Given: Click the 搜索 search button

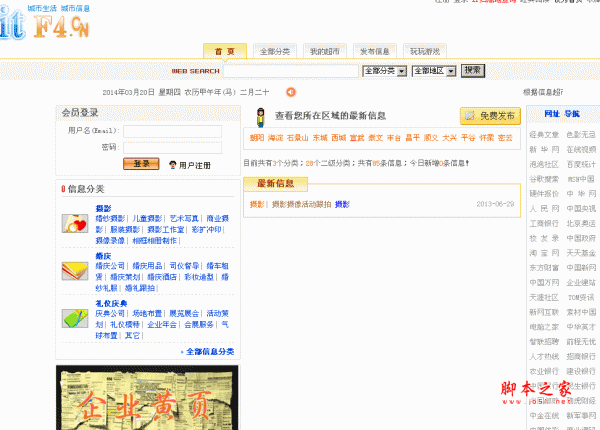Looking at the screenshot, I should 473,70.
